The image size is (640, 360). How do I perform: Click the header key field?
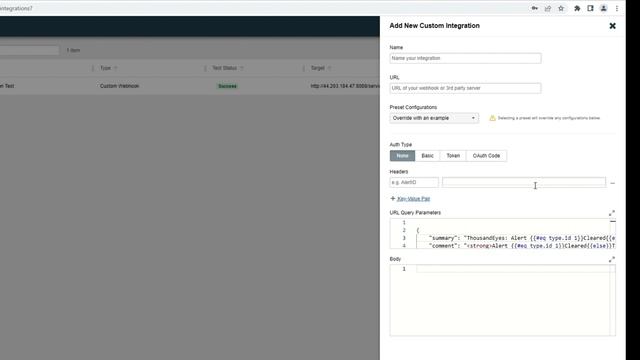[414, 182]
